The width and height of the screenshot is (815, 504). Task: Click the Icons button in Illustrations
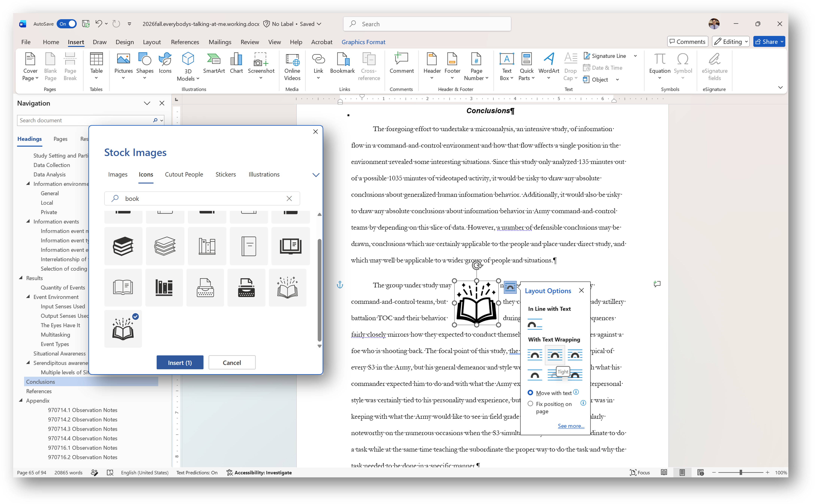click(x=165, y=63)
